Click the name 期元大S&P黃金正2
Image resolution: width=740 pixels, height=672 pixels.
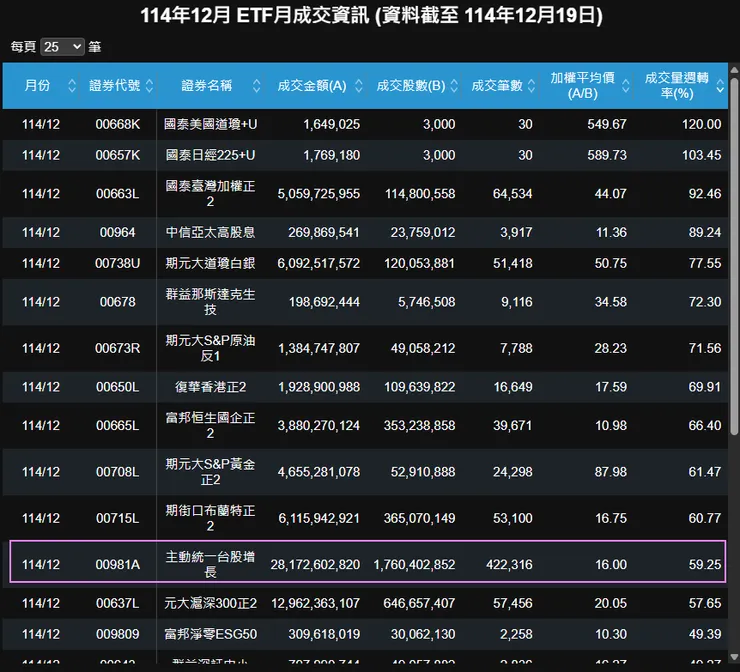(210, 472)
